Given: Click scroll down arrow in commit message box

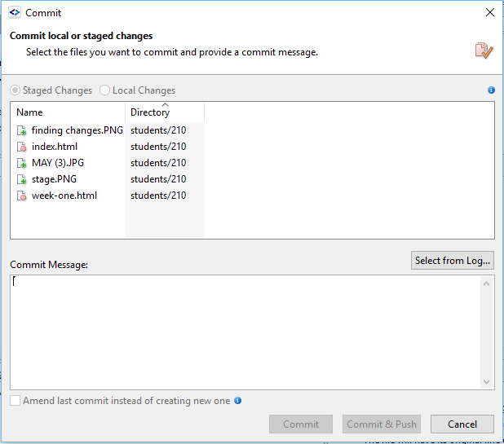Looking at the screenshot, I should (x=488, y=382).
